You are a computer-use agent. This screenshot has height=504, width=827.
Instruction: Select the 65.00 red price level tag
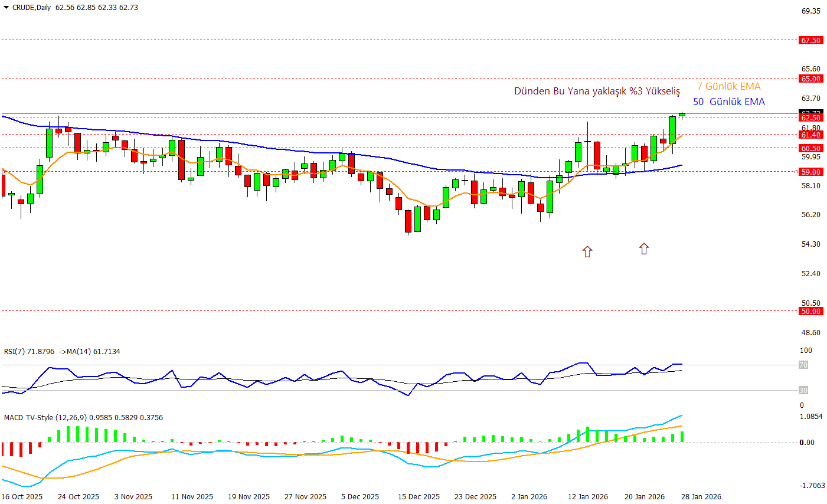tap(810, 78)
